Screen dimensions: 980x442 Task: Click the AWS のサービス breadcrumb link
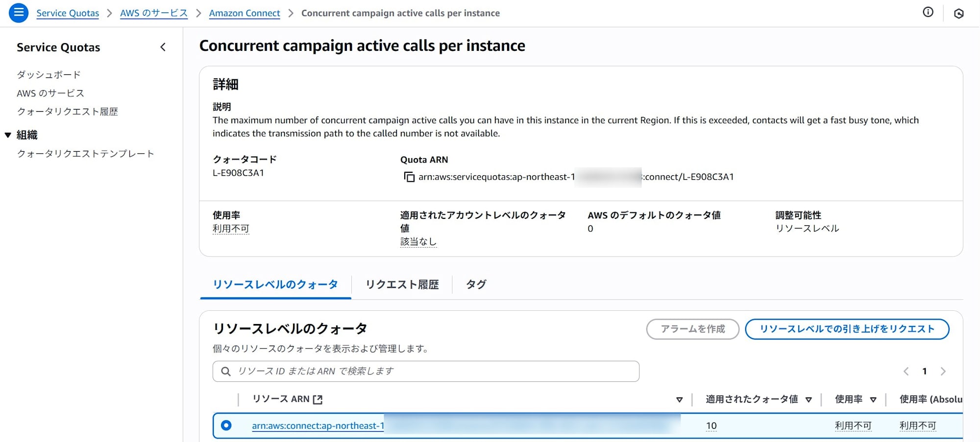tap(154, 13)
